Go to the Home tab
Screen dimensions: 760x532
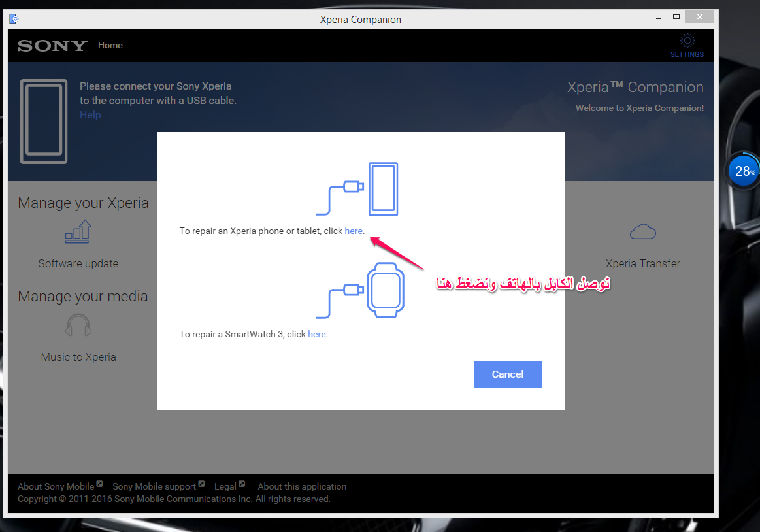tap(110, 45)
